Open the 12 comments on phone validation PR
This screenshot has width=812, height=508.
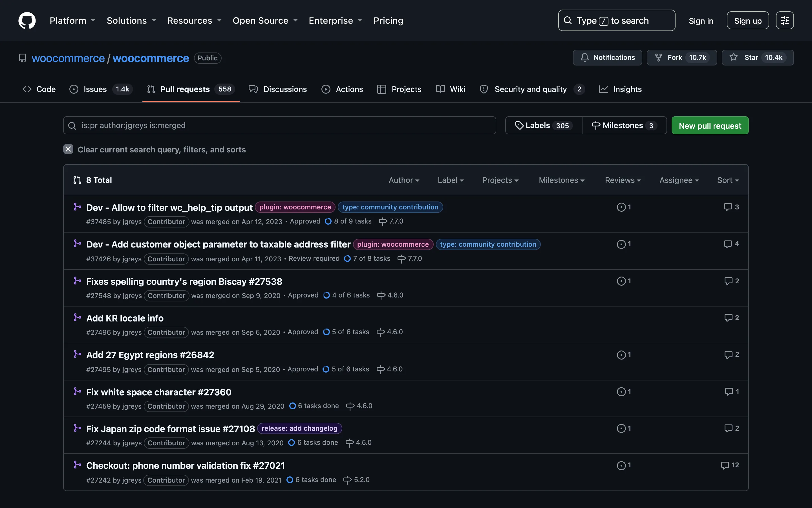click(x=730, y=465)
